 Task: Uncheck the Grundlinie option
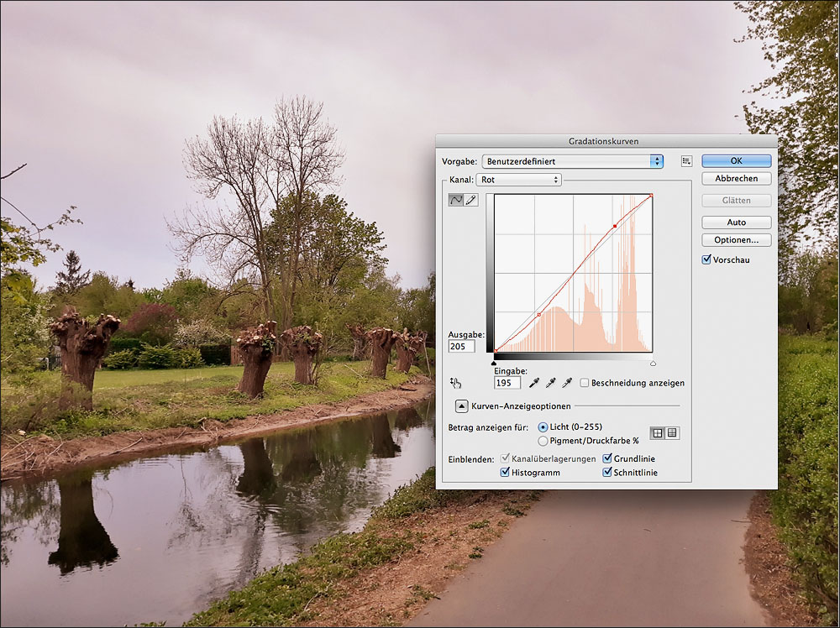607,458
